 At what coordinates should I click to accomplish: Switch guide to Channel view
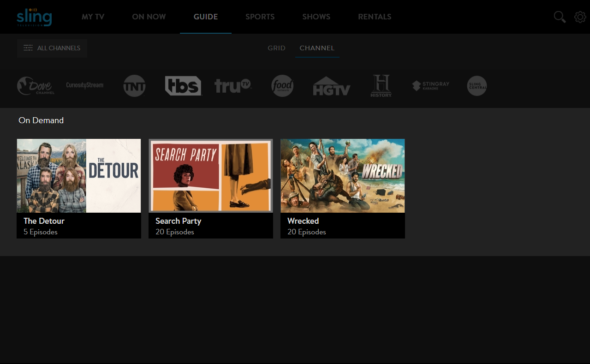(317, 48)
